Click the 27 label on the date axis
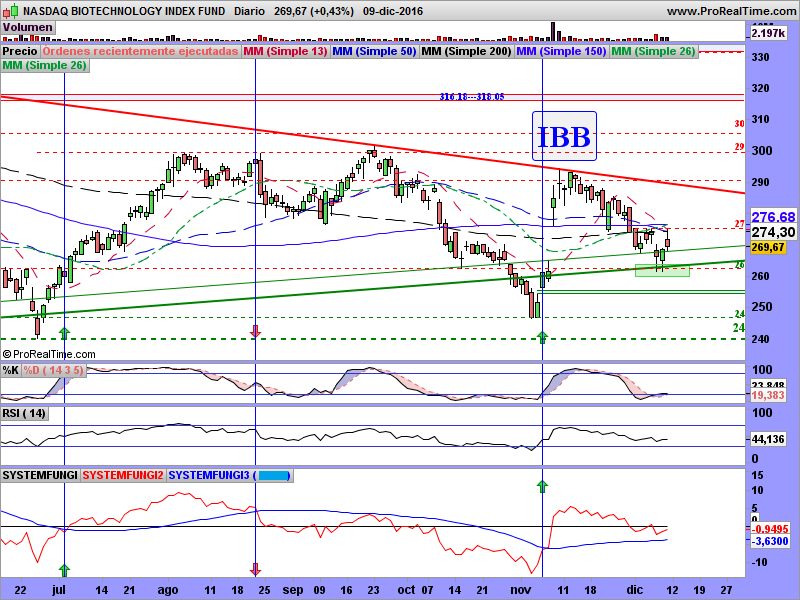 click(x=726, y=590)
